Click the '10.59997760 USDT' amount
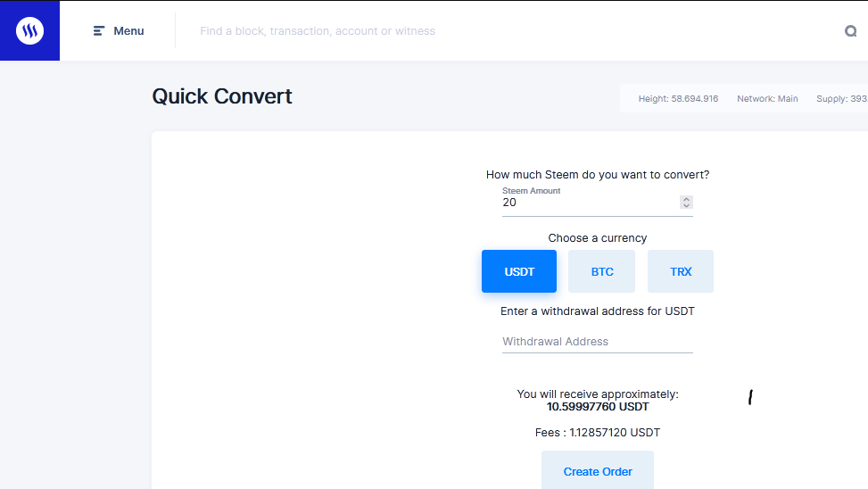 point(598,407)
